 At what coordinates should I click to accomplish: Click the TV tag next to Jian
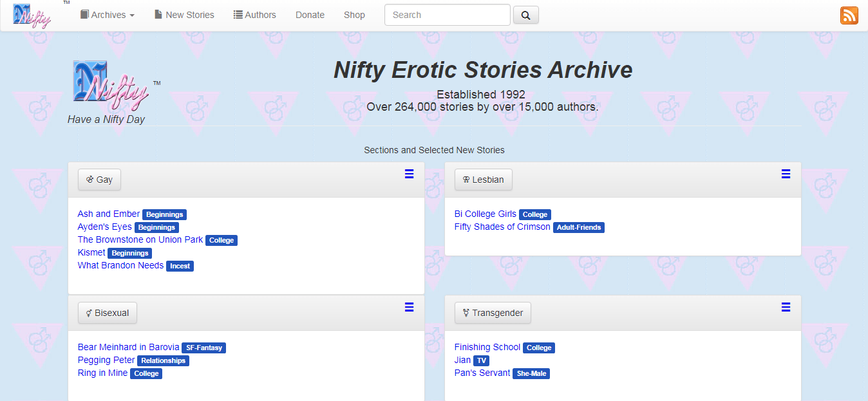[x=481, y=360]
